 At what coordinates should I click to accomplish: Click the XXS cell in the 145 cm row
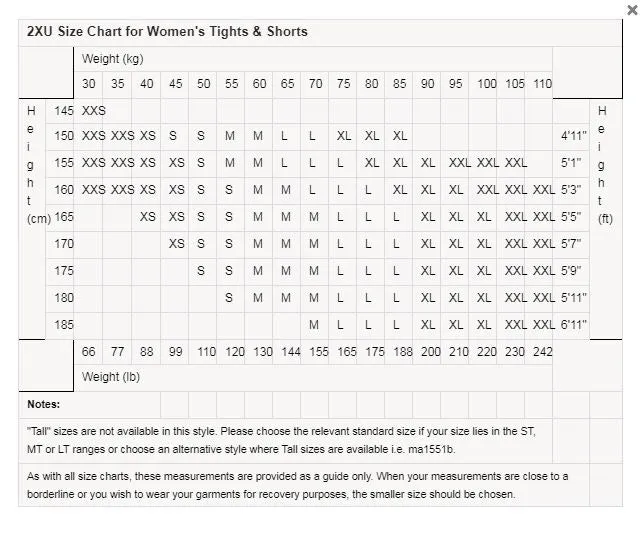(93, 110)
